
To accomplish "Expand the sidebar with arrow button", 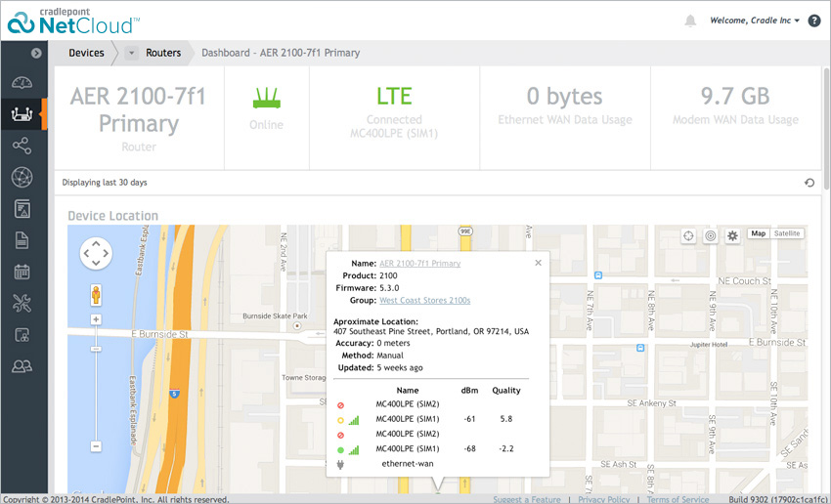I will [x=36, y=53].
